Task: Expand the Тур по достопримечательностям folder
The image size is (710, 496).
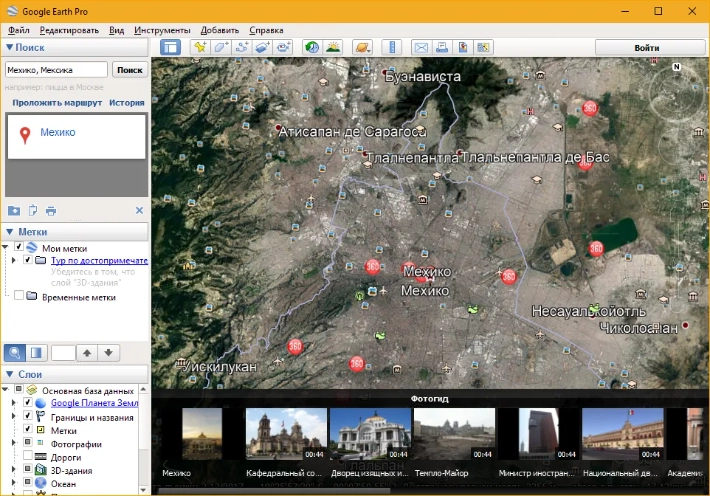Action: pos(14,260)
